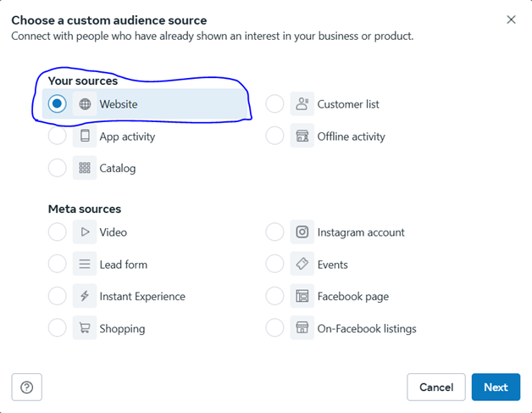Image resolution: width=532 pixels, height=413 pixels.
Task: Select the Lead form radio button
Action: pos(57,264)
